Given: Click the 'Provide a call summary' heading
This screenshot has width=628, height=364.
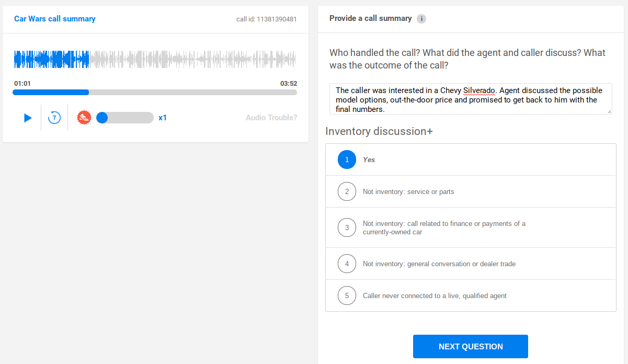Looking at the screenshot, I should tap(371, 18).
